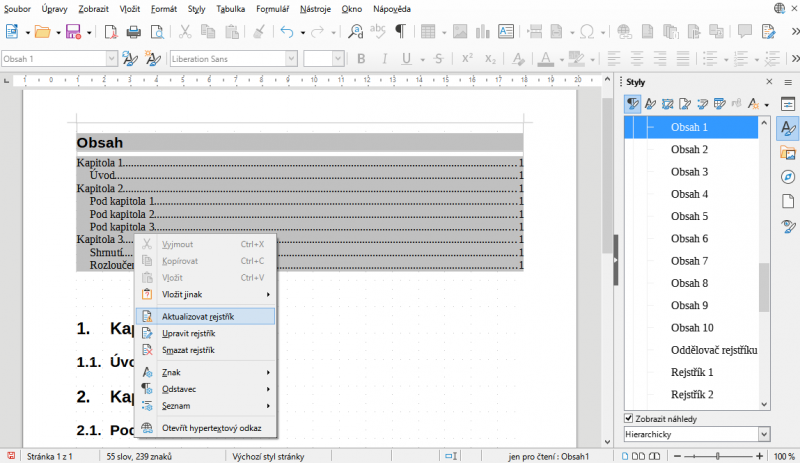
Task: Toggle track changes recording icon
Action: tap(768, 32)
